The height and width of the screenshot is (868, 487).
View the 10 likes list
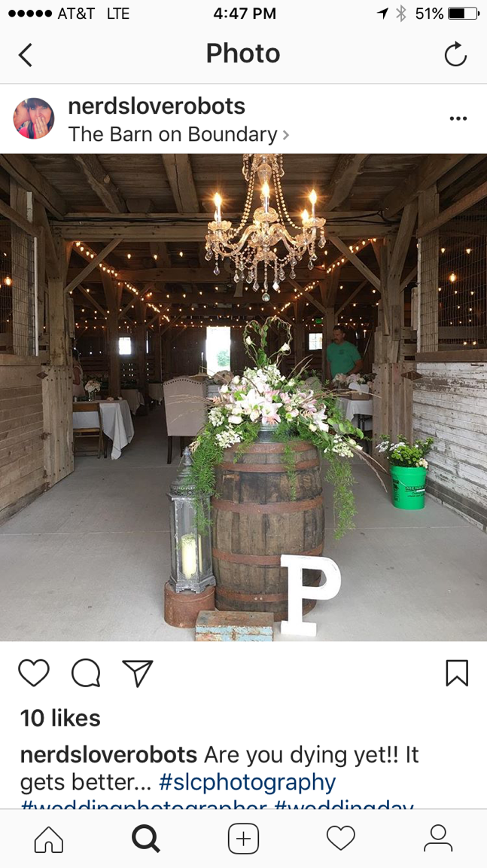(x=60, y=718)
